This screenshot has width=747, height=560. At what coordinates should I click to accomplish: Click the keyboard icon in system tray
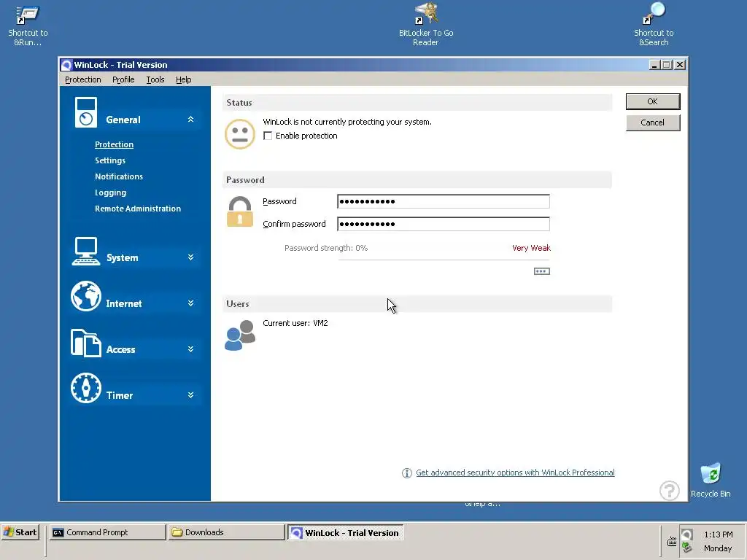point(672,542)
